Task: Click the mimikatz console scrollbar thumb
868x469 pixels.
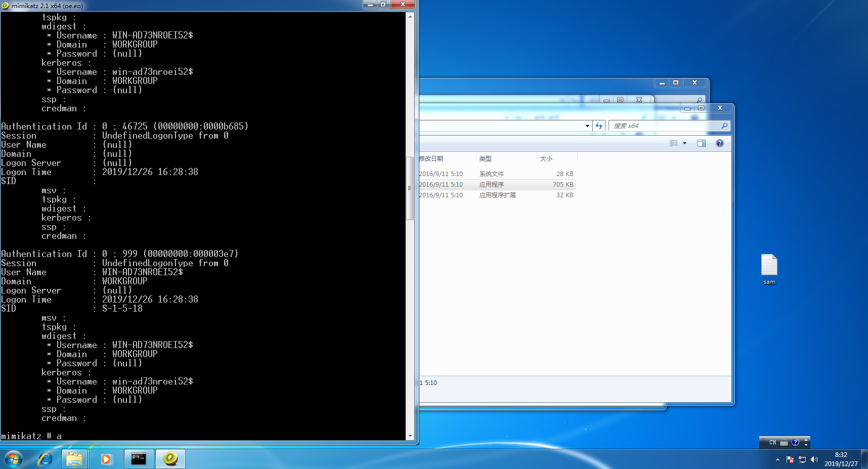Action: (410, 188)
